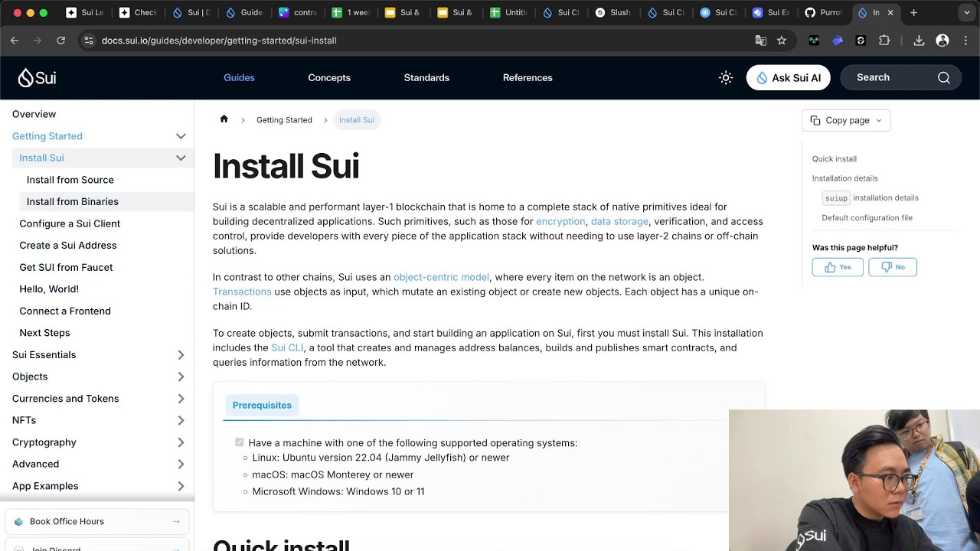The height and width of the screenshot is (551, 980).
Task: Open the References top menu
Action: (528, 77)
